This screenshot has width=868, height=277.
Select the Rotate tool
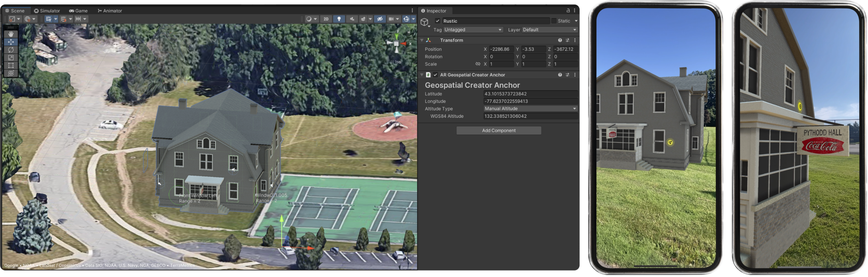pos(11,50)
